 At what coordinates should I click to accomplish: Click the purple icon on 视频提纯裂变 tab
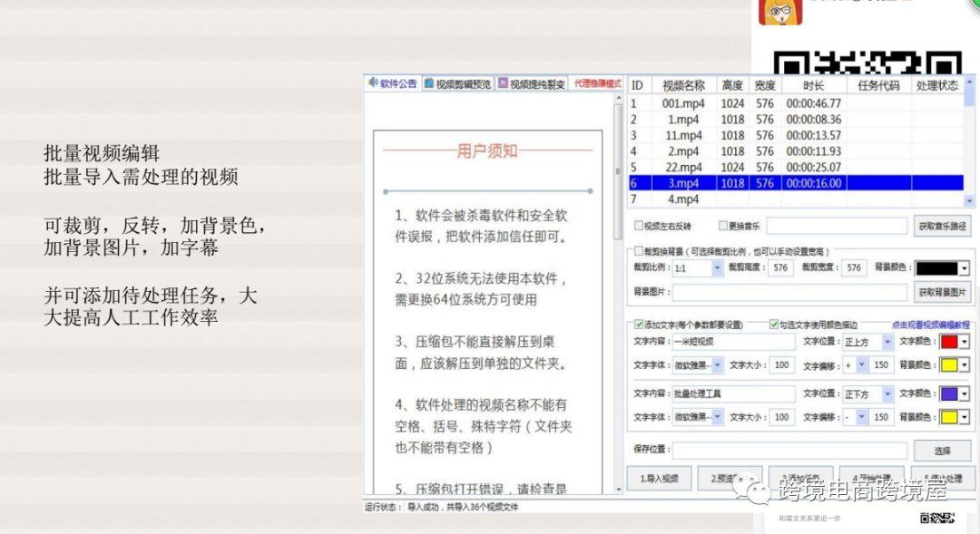tap(503, 83)
